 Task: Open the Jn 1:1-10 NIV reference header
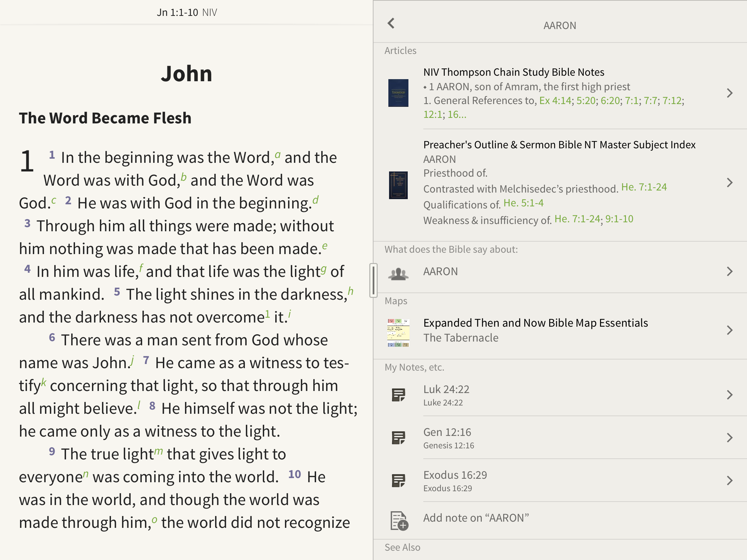(187, 12)
